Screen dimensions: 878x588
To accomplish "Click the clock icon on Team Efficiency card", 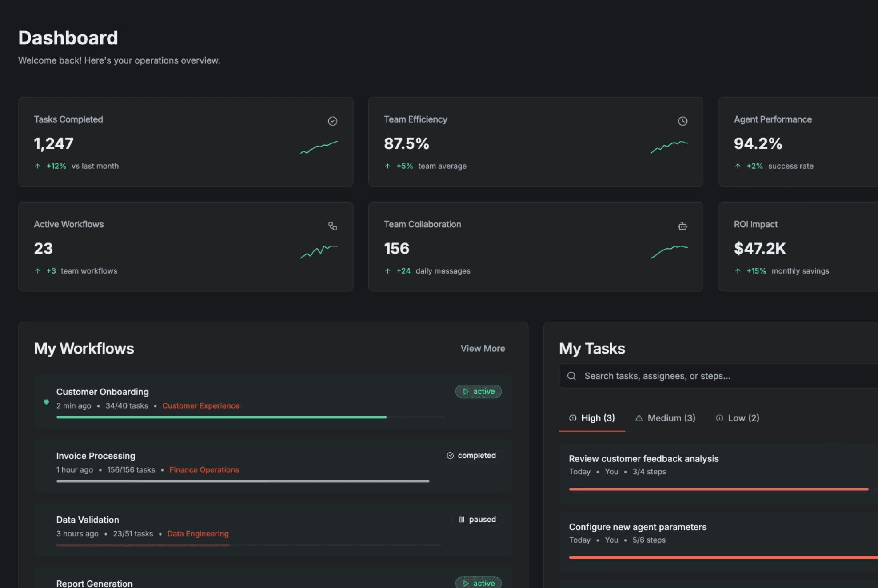I will pyautogui.click(x=682, y=121).
